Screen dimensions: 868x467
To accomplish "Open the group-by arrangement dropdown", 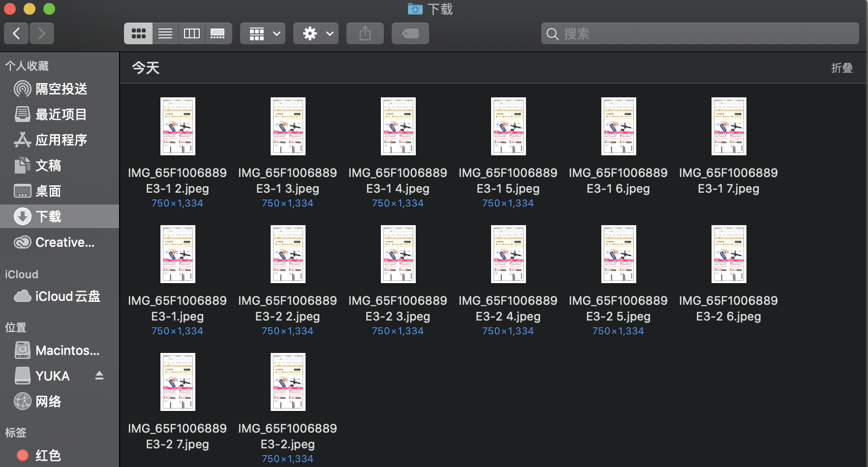I will coord(263,33).
